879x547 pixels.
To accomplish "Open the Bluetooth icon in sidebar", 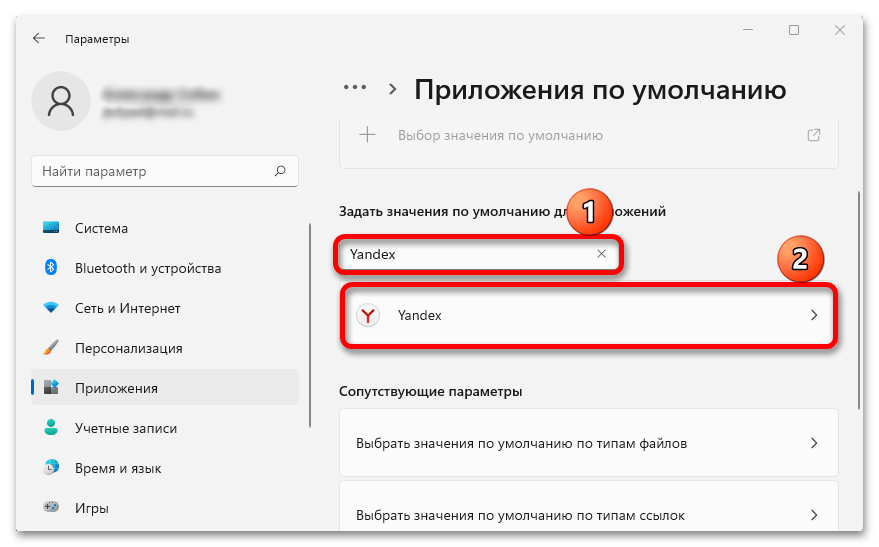I will [51, 267].
